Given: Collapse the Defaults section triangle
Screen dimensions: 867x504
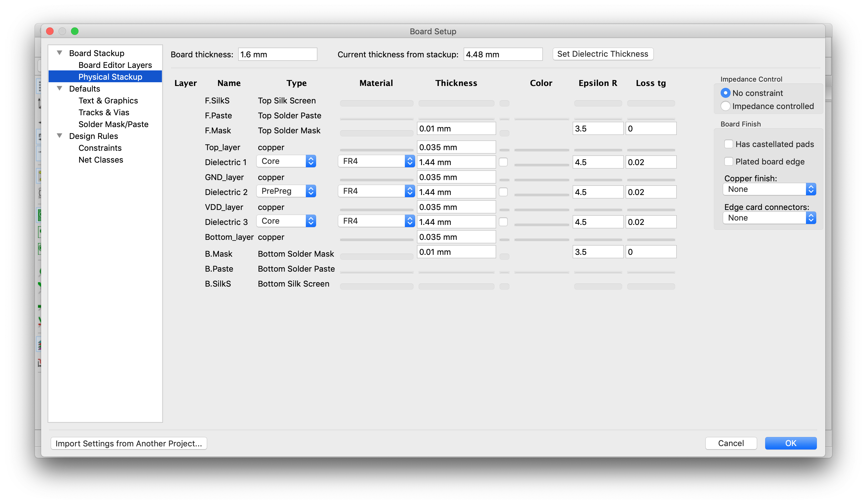Looking at the screenshot, I should [x=59, y=88].
